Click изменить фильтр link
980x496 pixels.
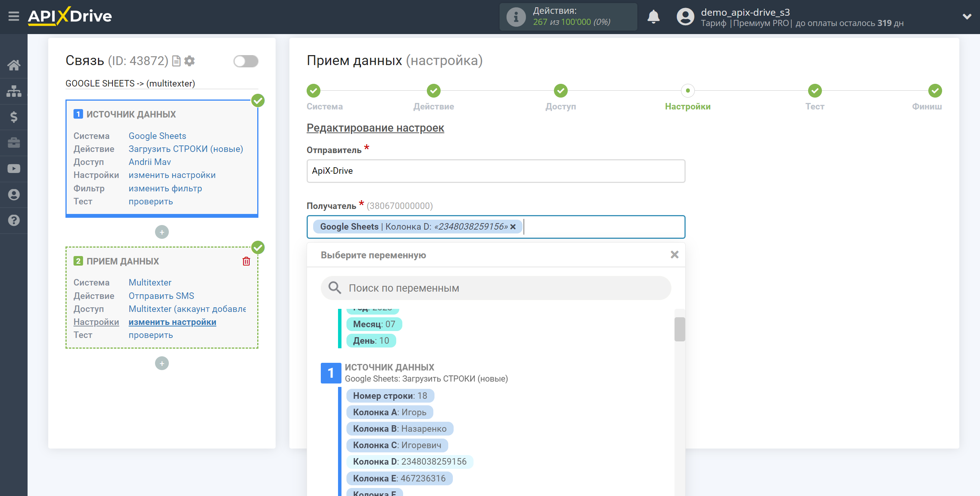pyautogui.click(x=165, y=188)
